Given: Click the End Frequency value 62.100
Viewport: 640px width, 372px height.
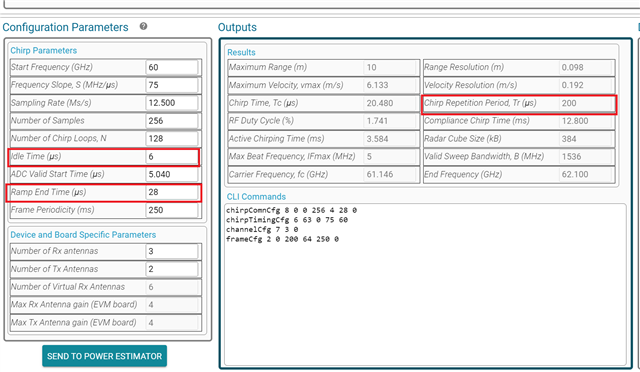Looking at the screenshot, I should pyautogui.click(x=585, y=174).
